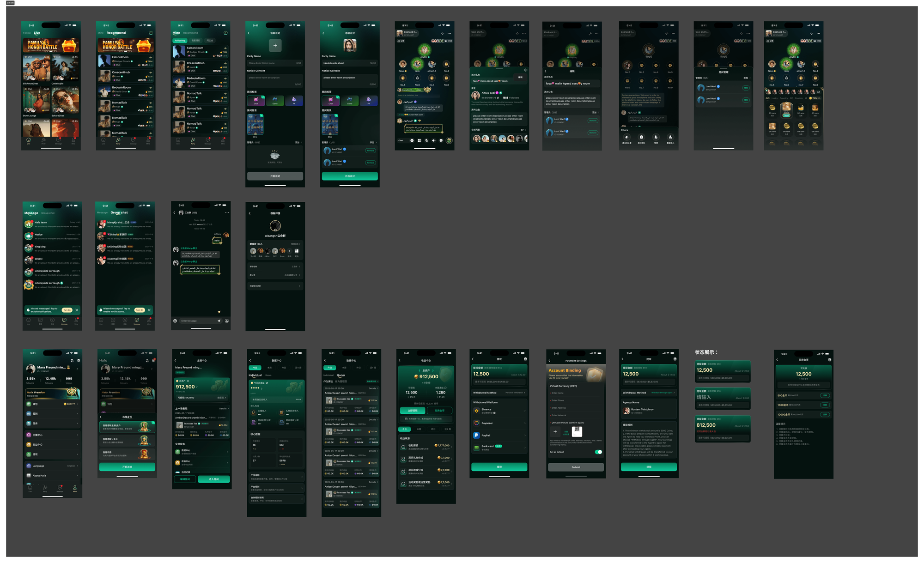This screenshot has width=924, height=563.
Task: Tap the Submit button on Payment Settings
Action: [576, 467]
